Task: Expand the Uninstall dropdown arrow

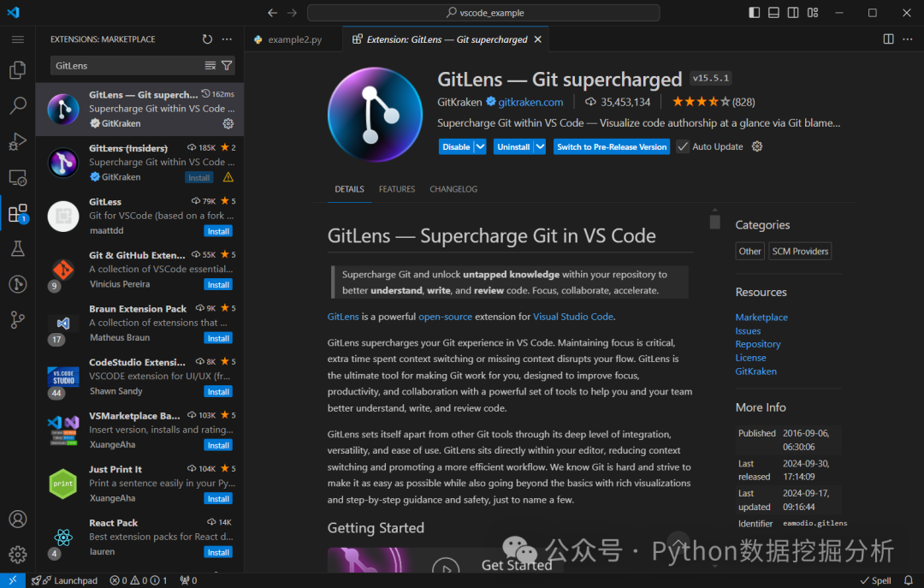Action: point(540,147)
